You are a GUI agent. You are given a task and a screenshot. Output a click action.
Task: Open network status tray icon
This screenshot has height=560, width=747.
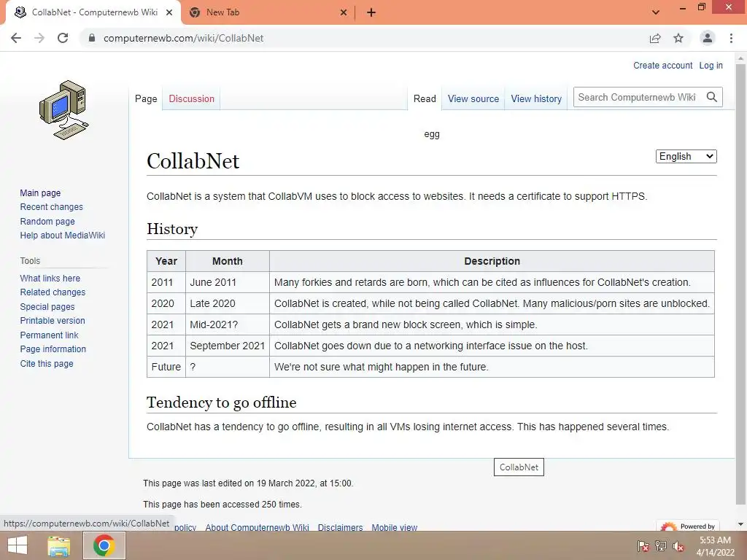click(x=661, y=546)
